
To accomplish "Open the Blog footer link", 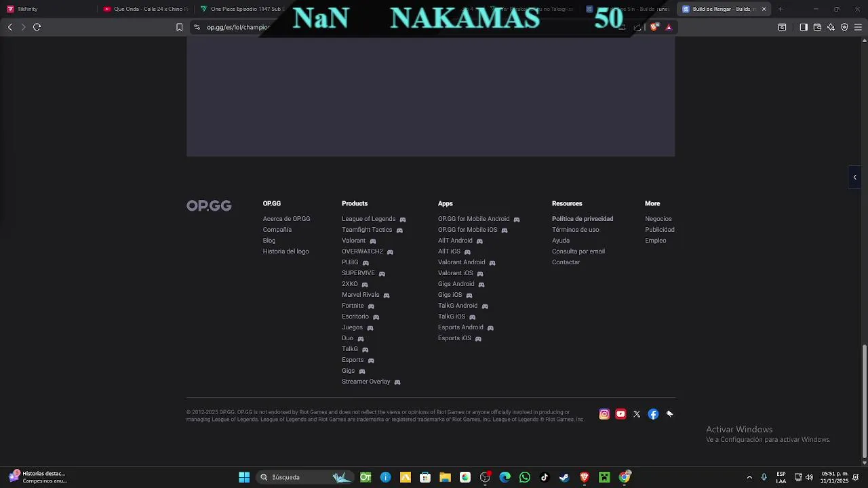I will pyautogui.click(x=269, y=241).
